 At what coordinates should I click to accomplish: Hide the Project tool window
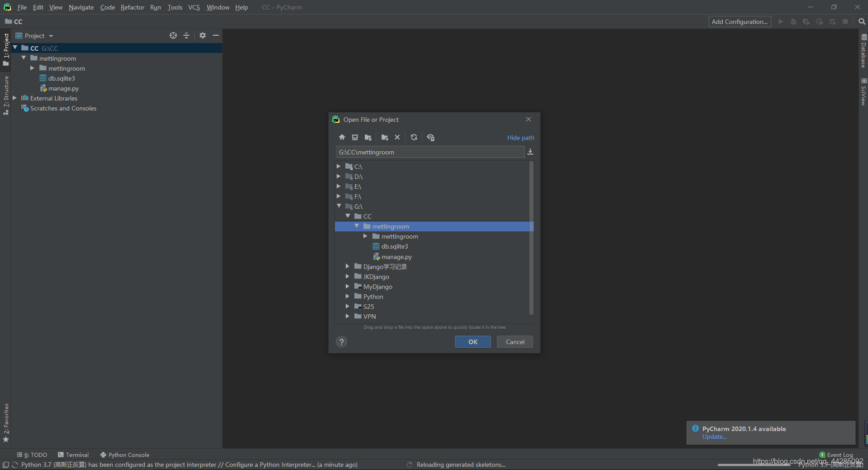pos(216,35)
